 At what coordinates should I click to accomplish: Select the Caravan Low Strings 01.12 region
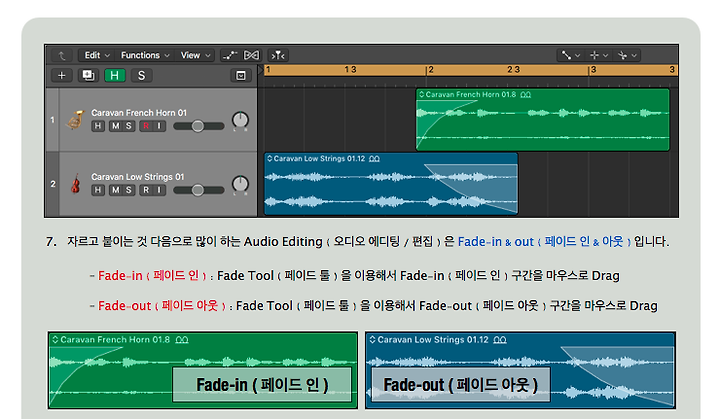tap(391, 184)
